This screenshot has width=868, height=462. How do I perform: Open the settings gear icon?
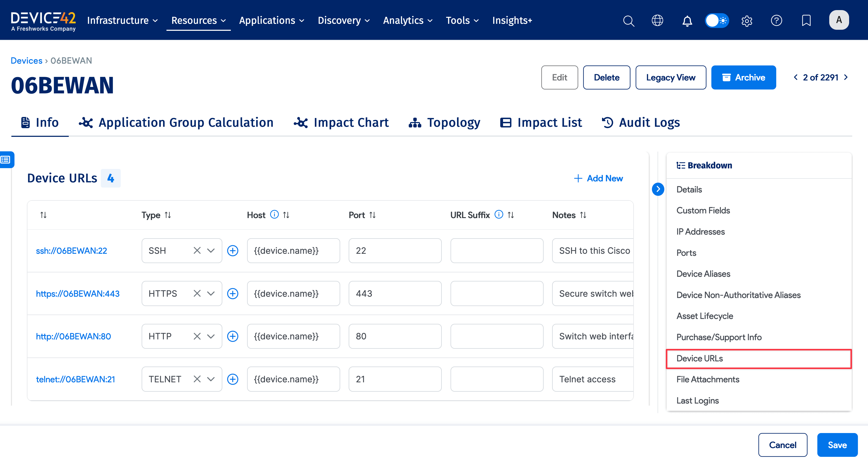click(x=747, y=21)
